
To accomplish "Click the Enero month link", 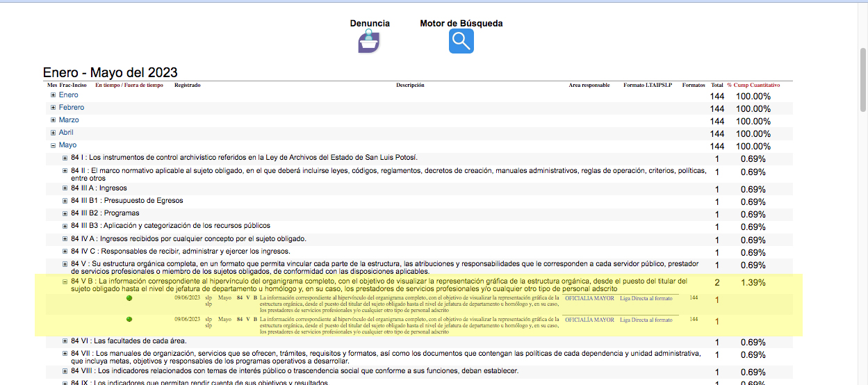I will (x=69, y=95).
